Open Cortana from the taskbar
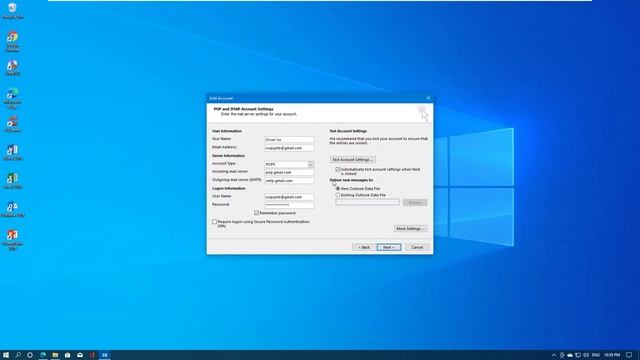The height and width of the screenshot is (360, 640). pos(30,355)
